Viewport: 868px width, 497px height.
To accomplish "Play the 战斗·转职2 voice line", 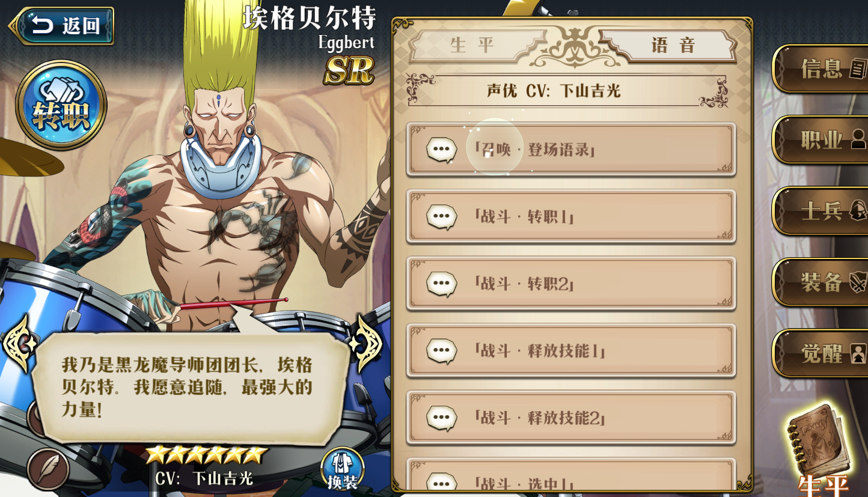I will [571, 284].
